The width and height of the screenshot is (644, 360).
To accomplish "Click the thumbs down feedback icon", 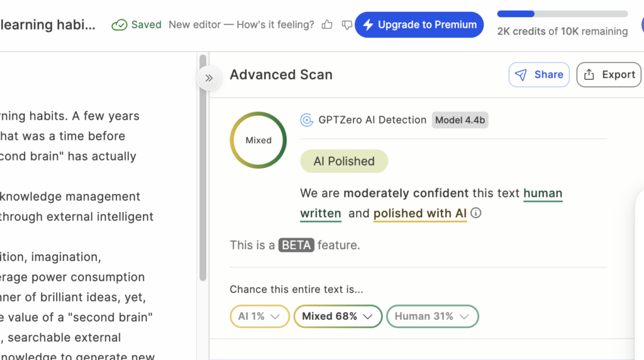I will [x=347, y=25].
